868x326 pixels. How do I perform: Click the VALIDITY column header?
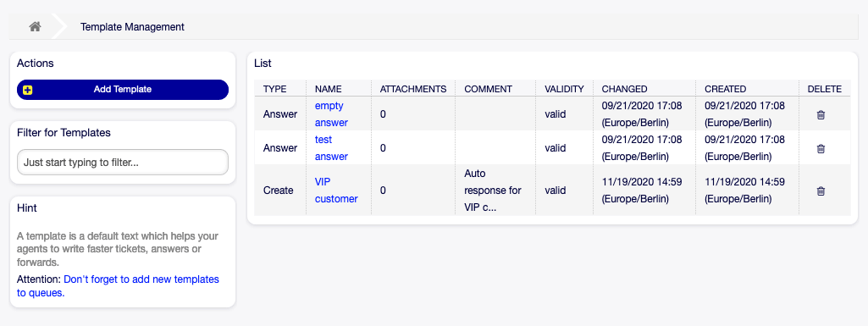coord(564,89)
